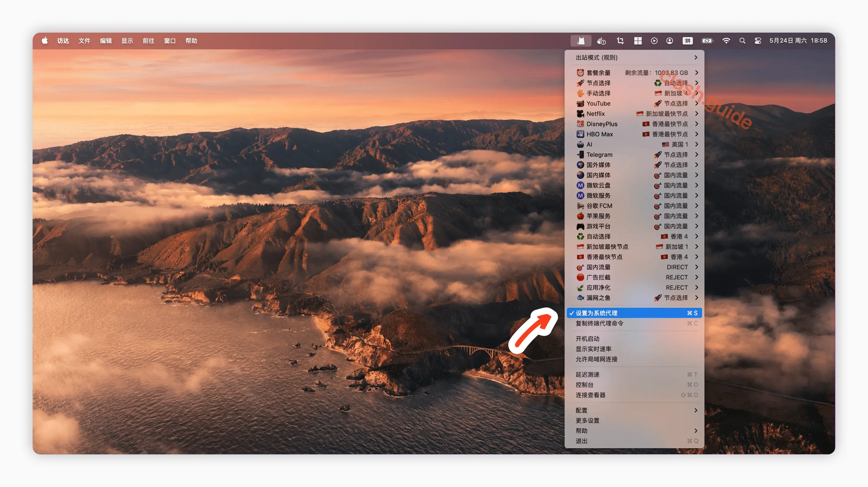Click the Pinyin input method icon
The height and width of the screenshot is (487, 868).
[x=687, y=40]
